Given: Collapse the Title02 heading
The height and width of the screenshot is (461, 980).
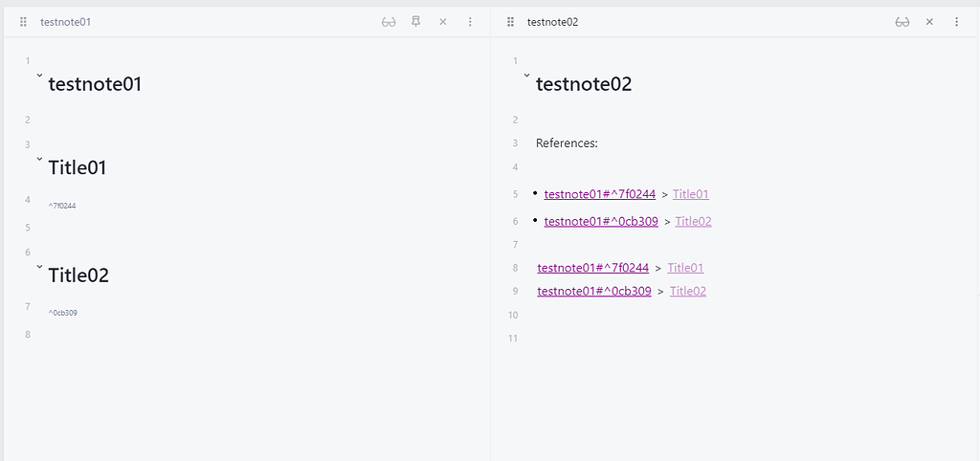Looking at the screenshot, I should tap(39, 266).
